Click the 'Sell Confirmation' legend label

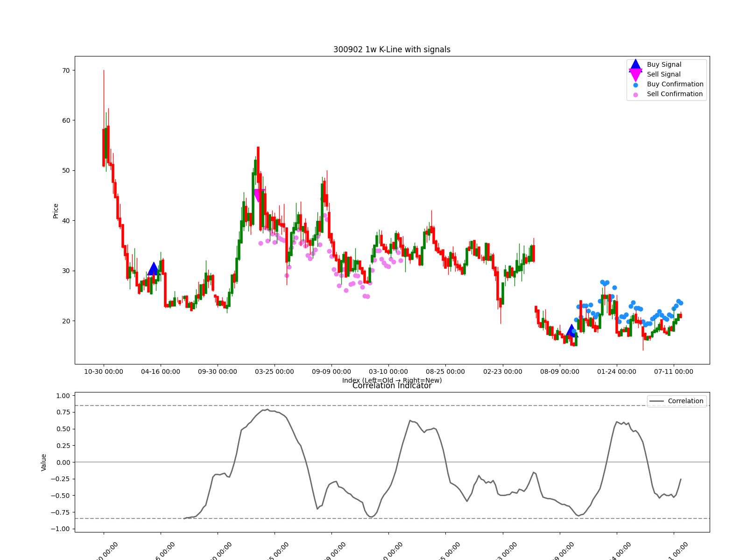tap(675, 94)
